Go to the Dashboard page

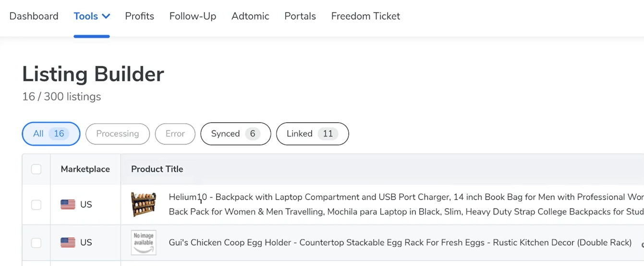(x=34, y=16)
